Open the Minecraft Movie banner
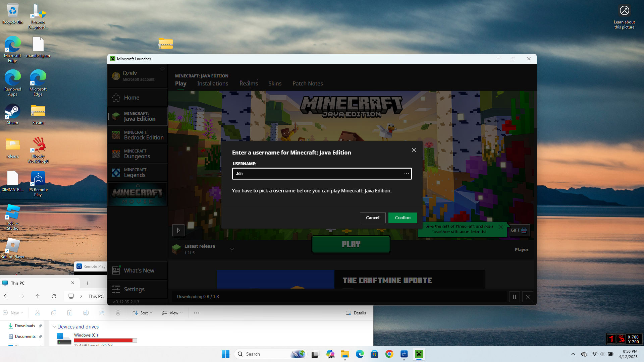Viewport: 644px width, 362px height. click(x=138, y=194)
